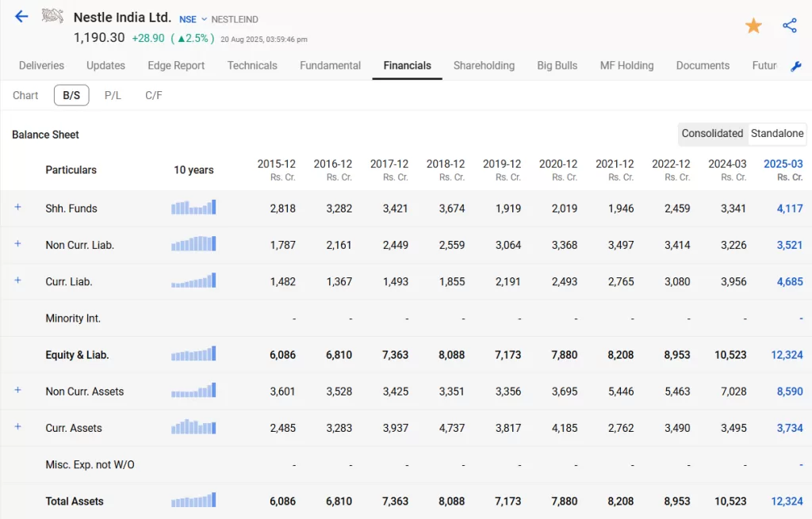Open the Deliveries tab
812x519 pixels.
(41, 66)
